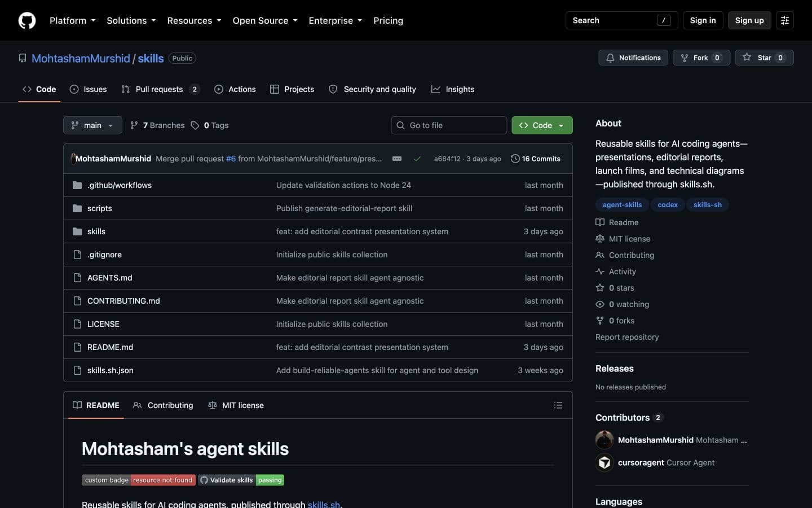Click the Star icon in Star button
This screenshot has height=508, width=812.
tap(747, 58)
